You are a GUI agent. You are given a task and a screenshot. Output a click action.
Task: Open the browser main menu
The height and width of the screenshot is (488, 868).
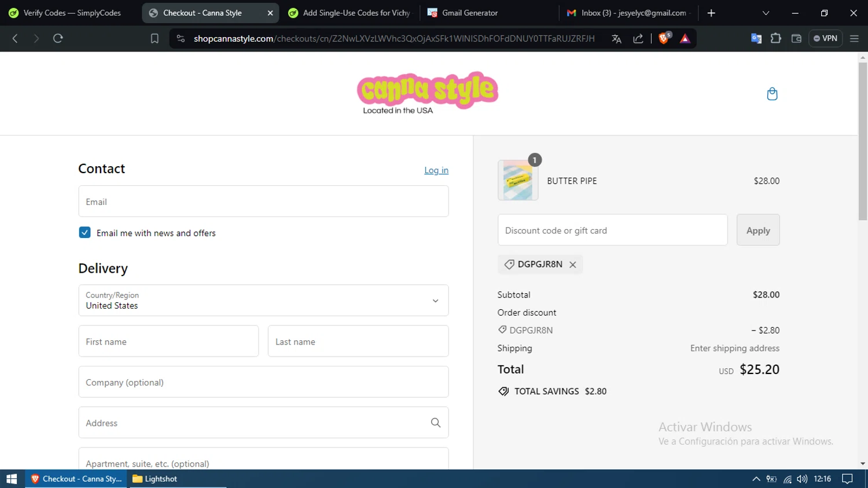(854, 39)
